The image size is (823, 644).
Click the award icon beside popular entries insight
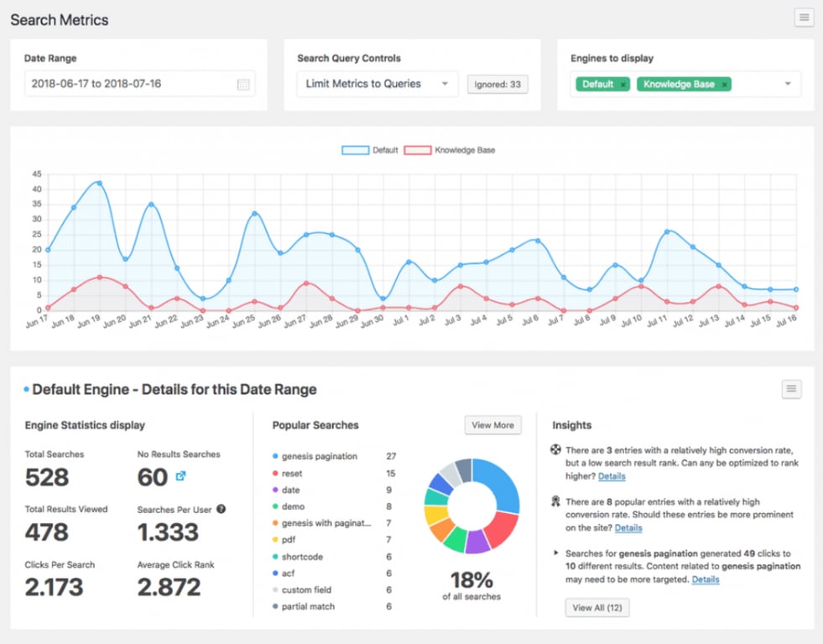click(555, 501)
